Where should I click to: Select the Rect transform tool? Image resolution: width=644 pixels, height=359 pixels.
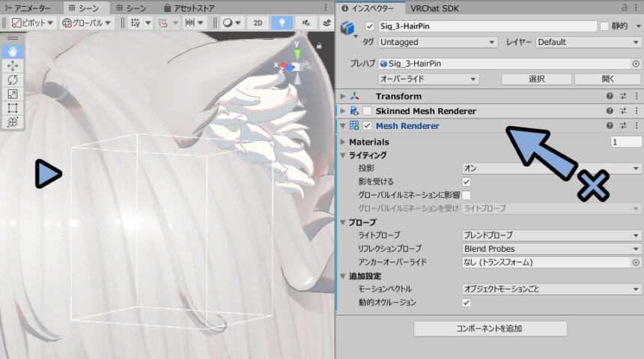[13, 108]
